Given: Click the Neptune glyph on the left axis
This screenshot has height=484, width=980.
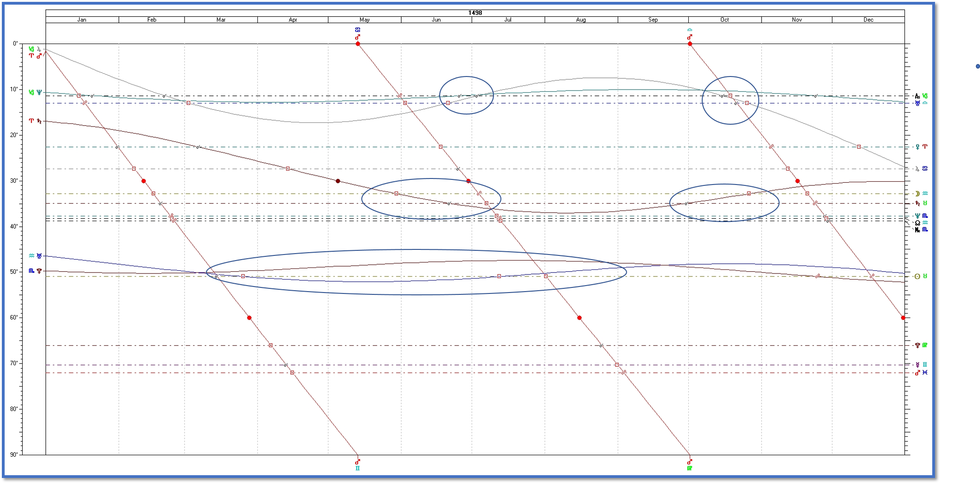Looking at the screenshot, I should coord(39,93).
